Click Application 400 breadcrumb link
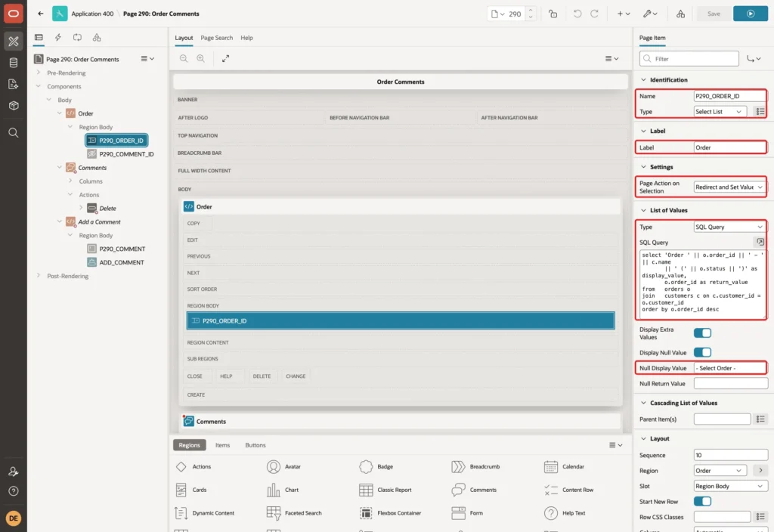Viewport: 774px width, 532px height. click(x=92, y=14)
